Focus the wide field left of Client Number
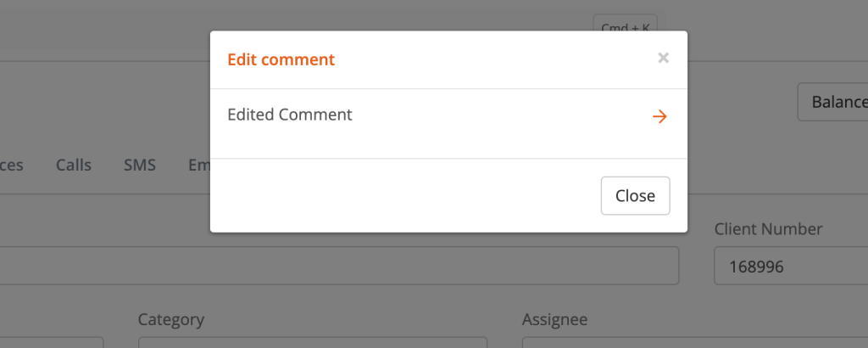 pos(339,266)
